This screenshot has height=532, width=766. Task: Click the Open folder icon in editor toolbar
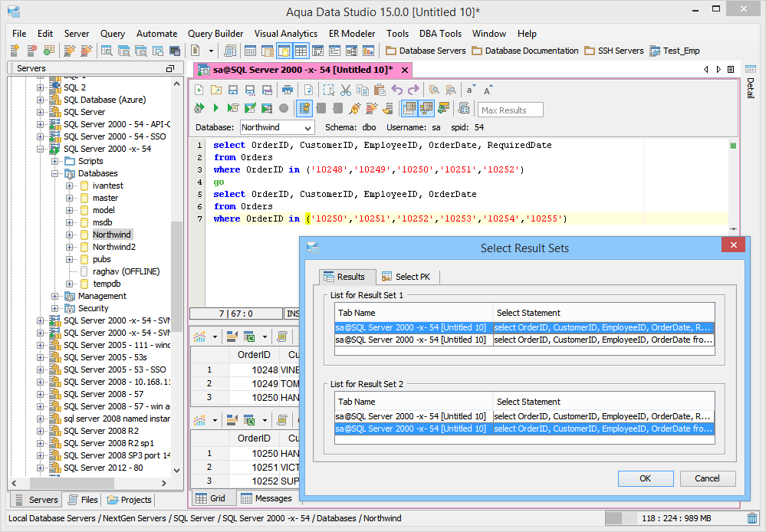[216, 90]
